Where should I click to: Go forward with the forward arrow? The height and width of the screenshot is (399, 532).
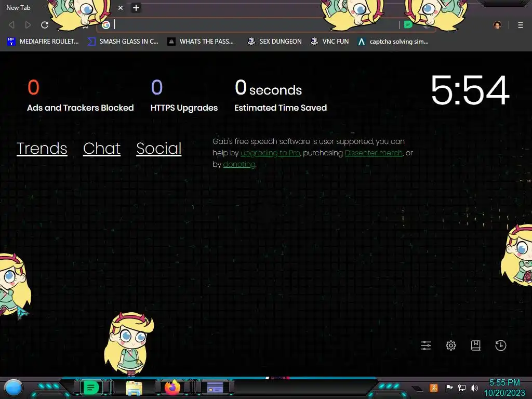pyautogui.click(x=28, y=25)
